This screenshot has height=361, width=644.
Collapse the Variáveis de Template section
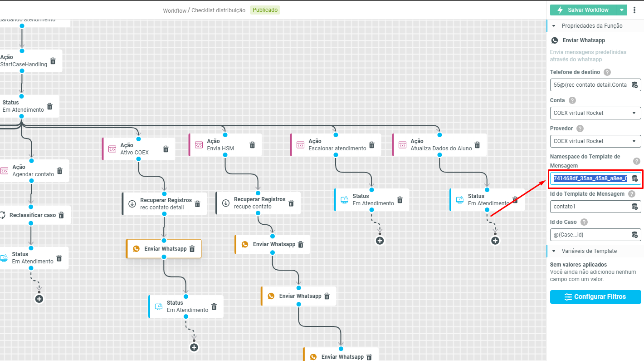click(554, 251)
